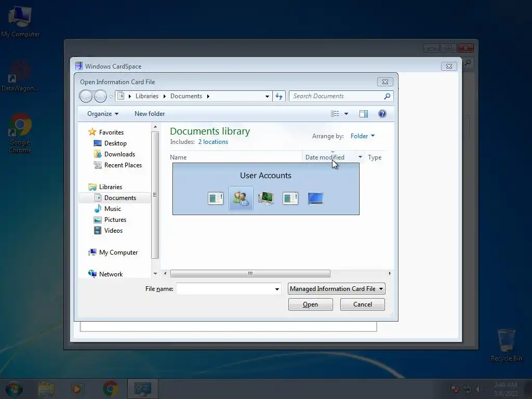Open the Managed Information Card File type dropdown
Image resolution: width=532 pixels, height=399 pixels.
[x=336, y=289]
